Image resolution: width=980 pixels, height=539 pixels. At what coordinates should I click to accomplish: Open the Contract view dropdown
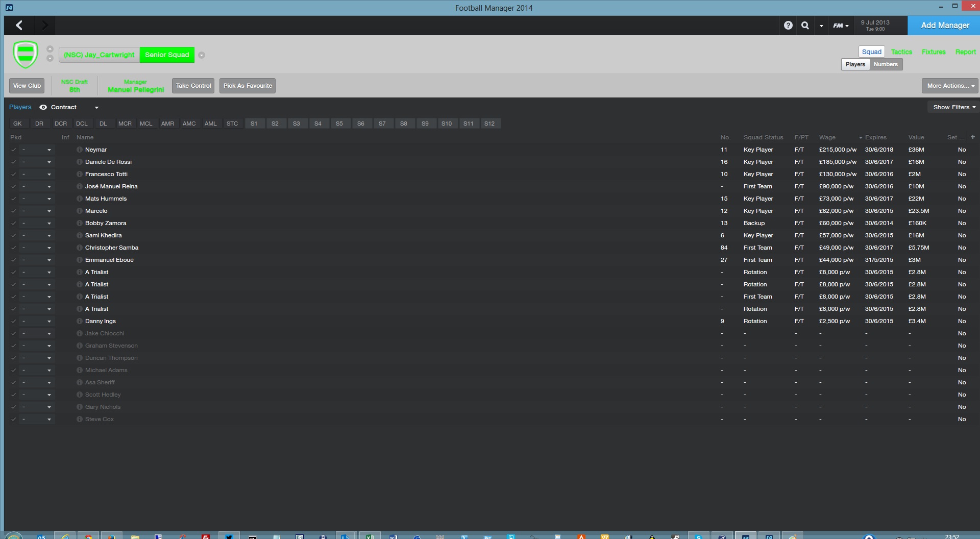tap(96, 107)
